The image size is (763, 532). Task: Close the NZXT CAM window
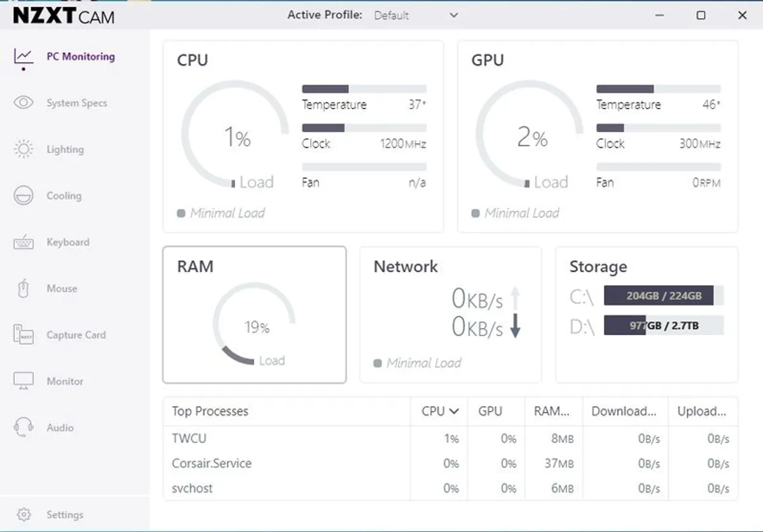click(742, 15)
